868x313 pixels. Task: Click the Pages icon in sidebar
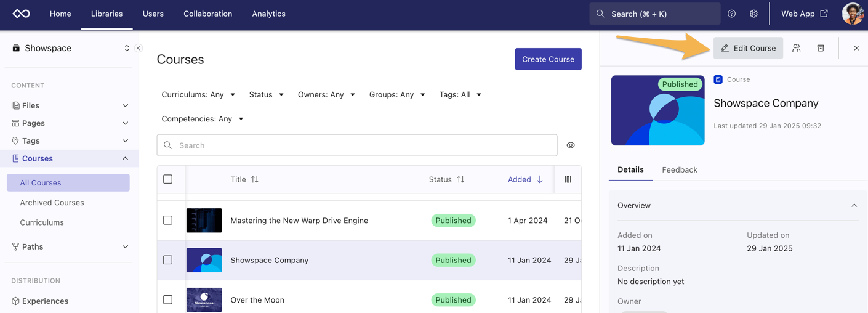coord(15,123)
